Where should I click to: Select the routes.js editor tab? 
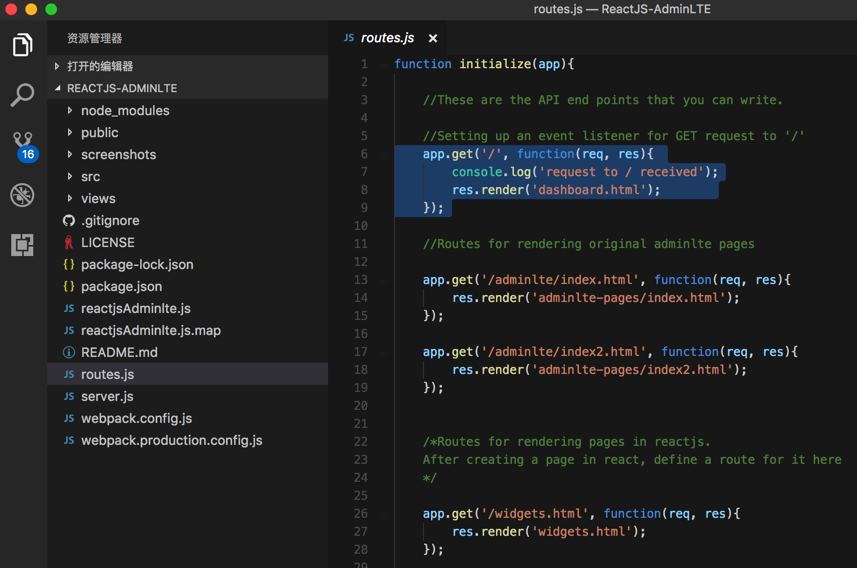(x=386, y=38)
